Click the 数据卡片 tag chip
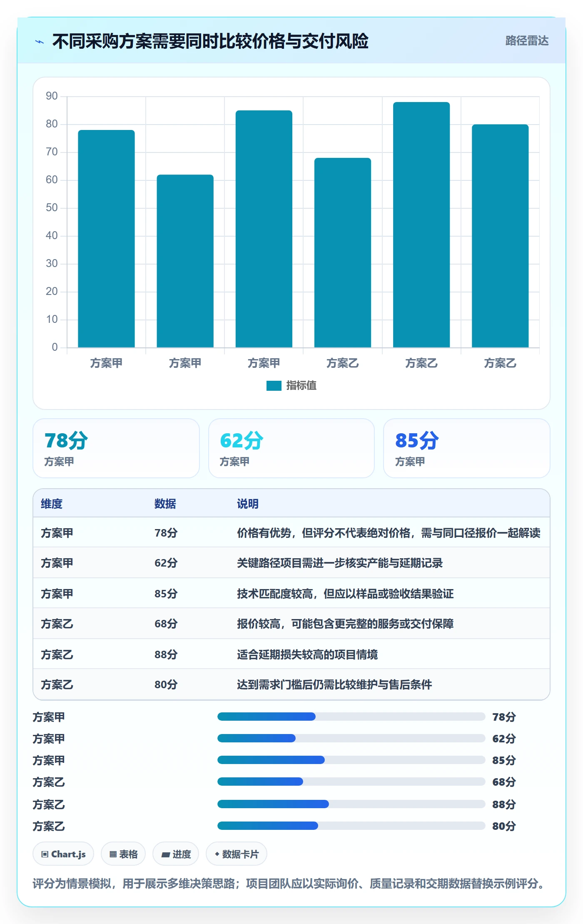The height and width of the screenshot is (924, 583). [237, 854]
